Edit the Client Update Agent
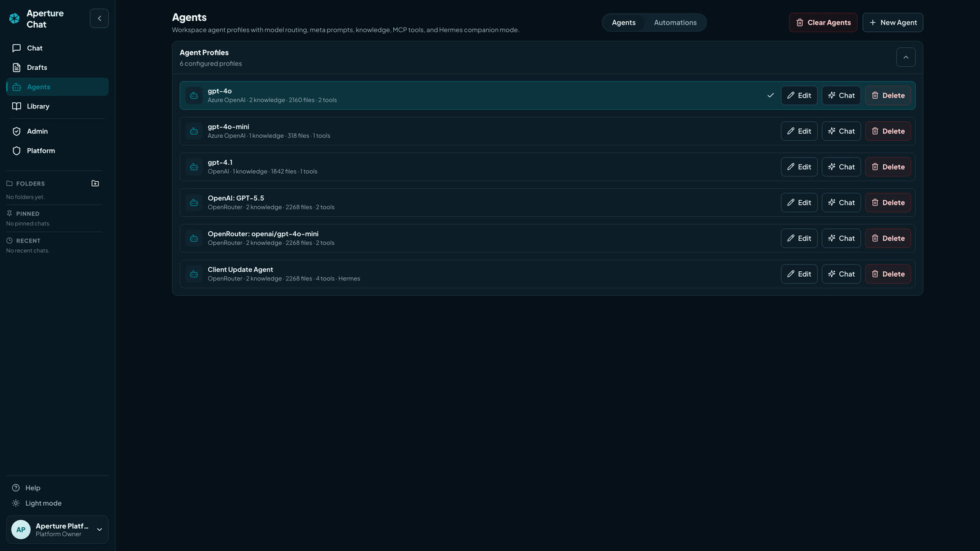Image resolution: width=980 pixels, height=551 pixels. 799,274
